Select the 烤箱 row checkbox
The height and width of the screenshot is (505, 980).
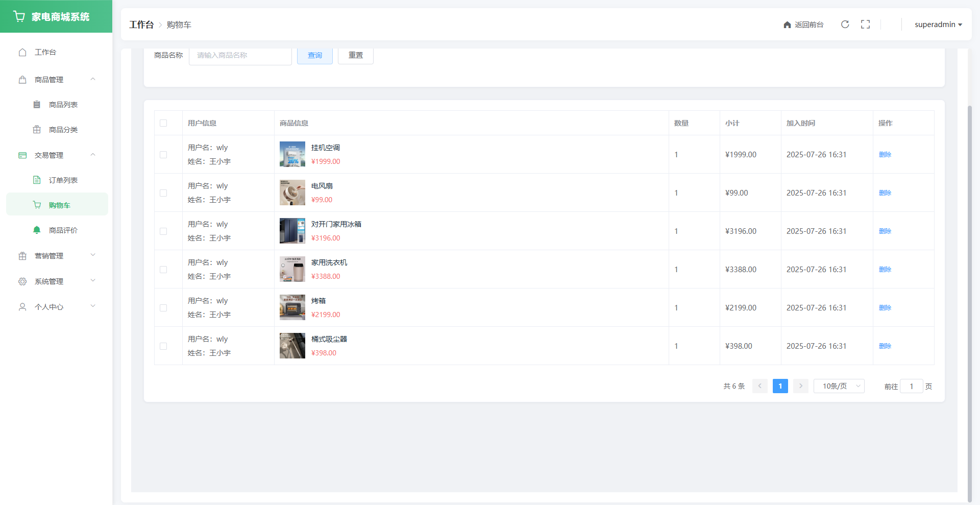tap(163, 308)
